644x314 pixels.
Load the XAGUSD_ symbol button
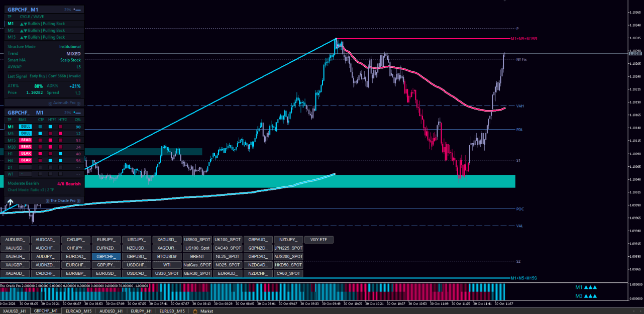166,240
